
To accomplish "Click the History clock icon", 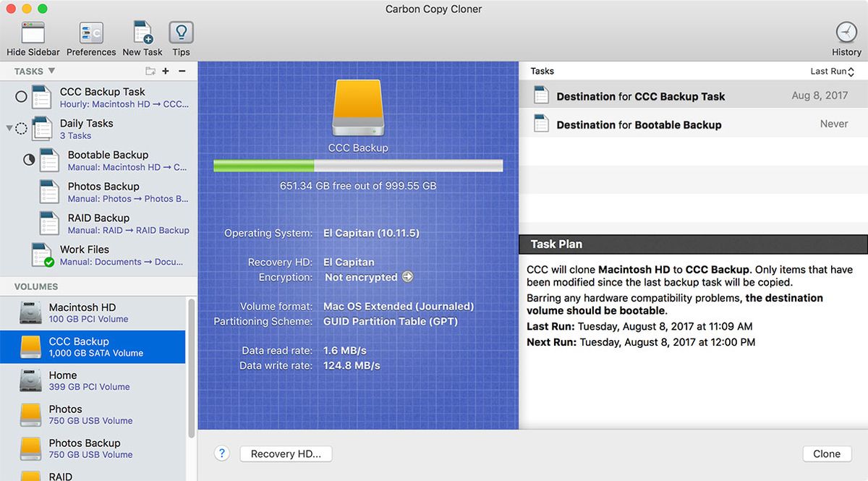I will coord(846,33).
